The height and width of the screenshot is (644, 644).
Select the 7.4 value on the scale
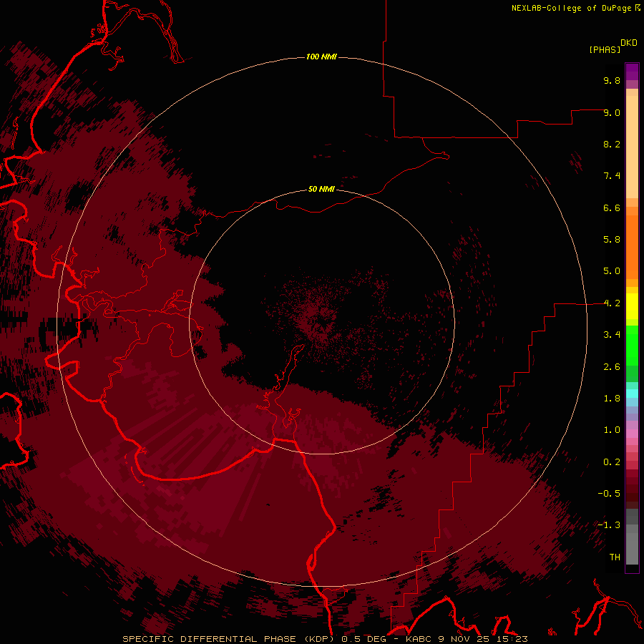612,176
